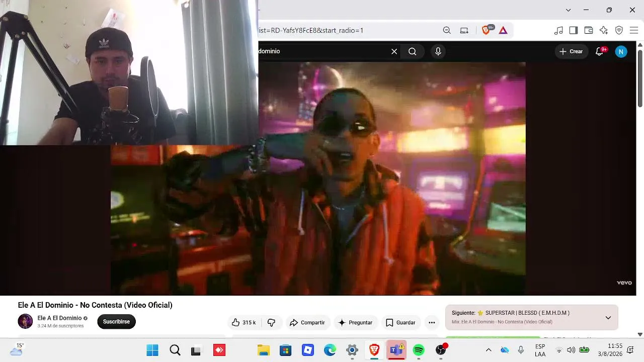Click the 3.24 M de suscriptores text

(60, 326)
